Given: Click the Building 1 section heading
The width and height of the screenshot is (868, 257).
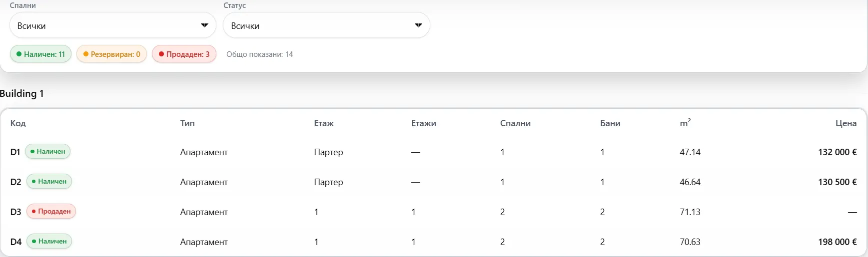Looking at the screenshot, I should pos(22,93).
